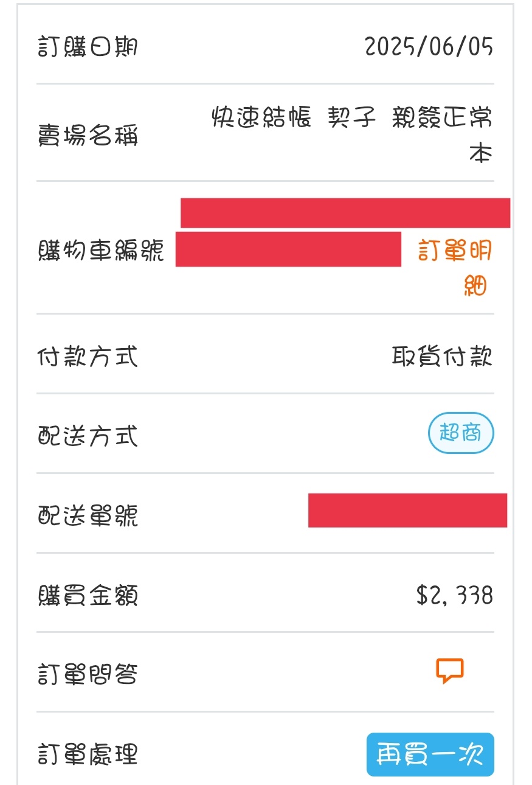Image resolution: width=532 pixels, height=785 pixels.
Task: Click the 賣場名稱 label
Action: [88, 135]
